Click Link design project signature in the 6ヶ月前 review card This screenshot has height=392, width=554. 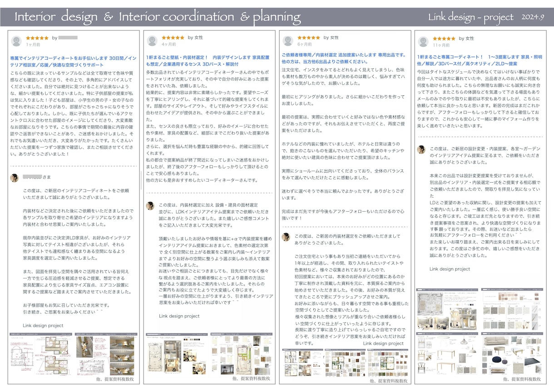[x=383, y=343]
